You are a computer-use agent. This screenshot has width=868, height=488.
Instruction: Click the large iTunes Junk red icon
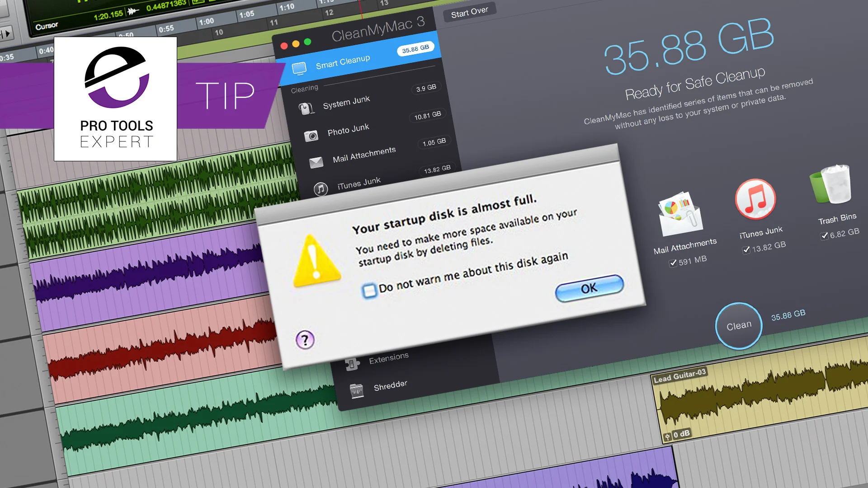click(755, 199)
